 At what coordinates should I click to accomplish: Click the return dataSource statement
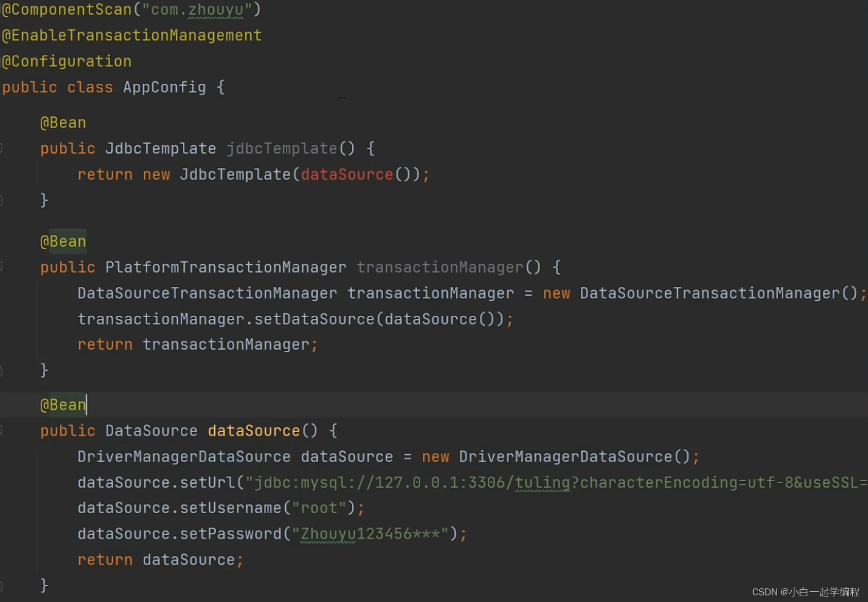click(160, 560)
